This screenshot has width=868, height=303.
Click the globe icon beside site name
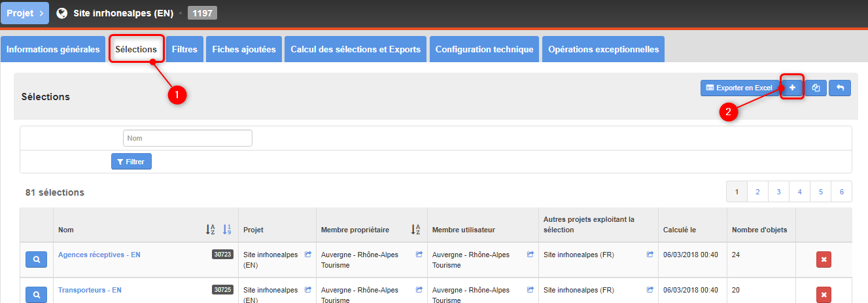[62, 13]
